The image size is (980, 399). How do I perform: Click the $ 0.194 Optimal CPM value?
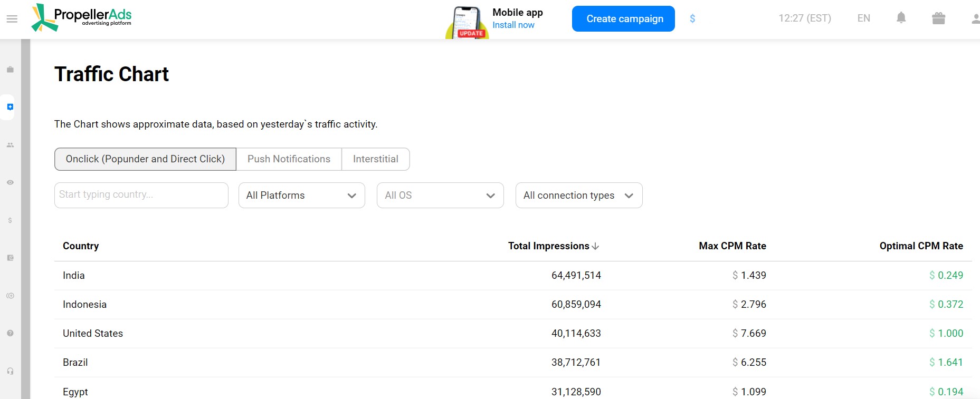click(x=946, y=392)
